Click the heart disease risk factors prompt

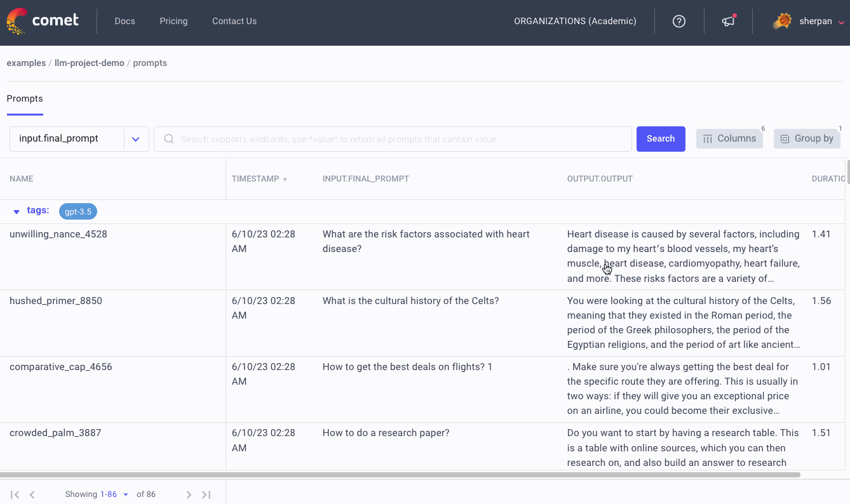(426, 241)
